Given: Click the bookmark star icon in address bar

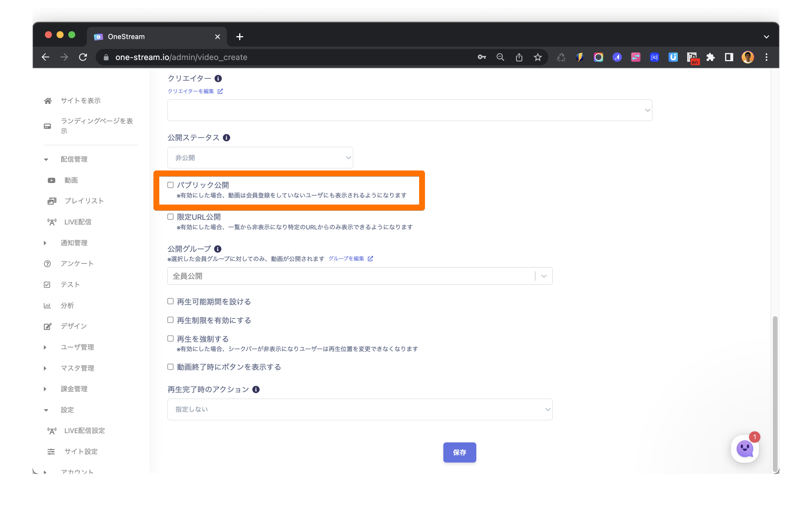Looking at the screenshot, I should [538, 57].
